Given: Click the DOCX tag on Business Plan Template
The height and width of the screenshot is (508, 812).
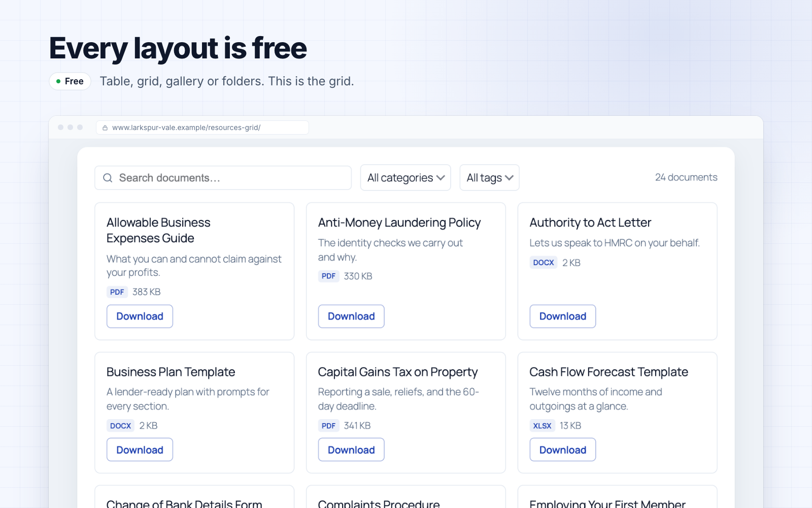Looking at the screenshot, I should coord(120,426).
